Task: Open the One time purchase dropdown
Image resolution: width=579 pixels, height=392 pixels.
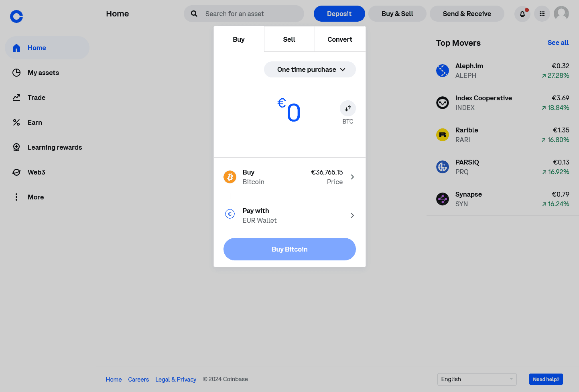Action: click(x=310, y=69)
